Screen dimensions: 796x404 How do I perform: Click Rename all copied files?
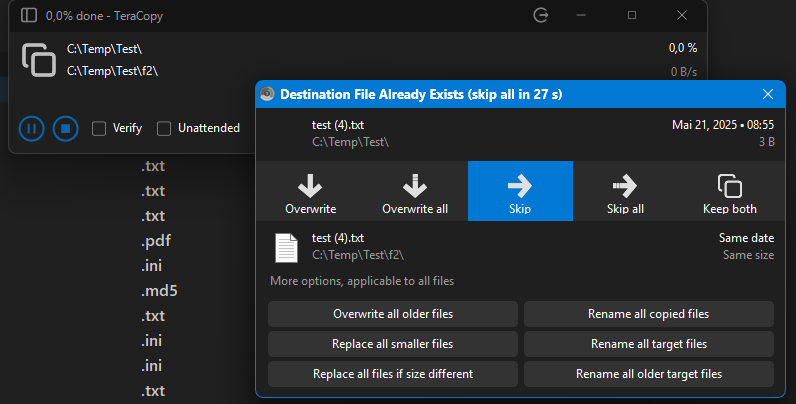coord(648,314)
